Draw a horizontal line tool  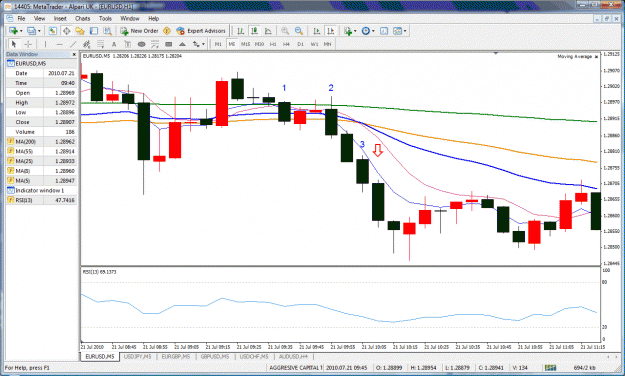pos(59,44)
